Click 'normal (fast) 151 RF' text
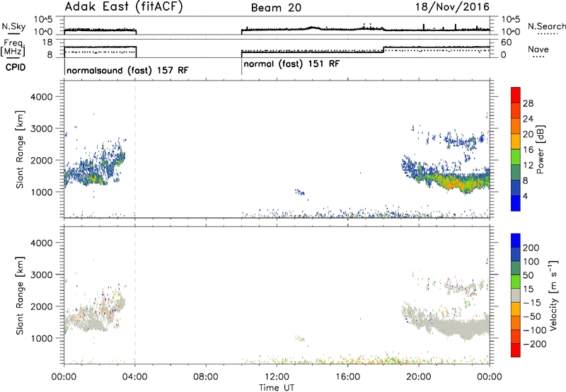566x392 pixels. pyautogui.click(x=291, y=64)
